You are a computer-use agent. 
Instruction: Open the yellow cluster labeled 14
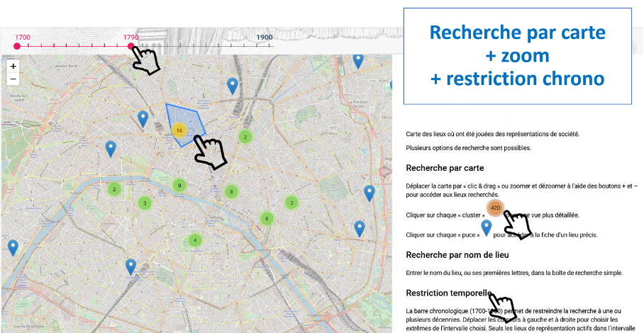click(179, 130)
